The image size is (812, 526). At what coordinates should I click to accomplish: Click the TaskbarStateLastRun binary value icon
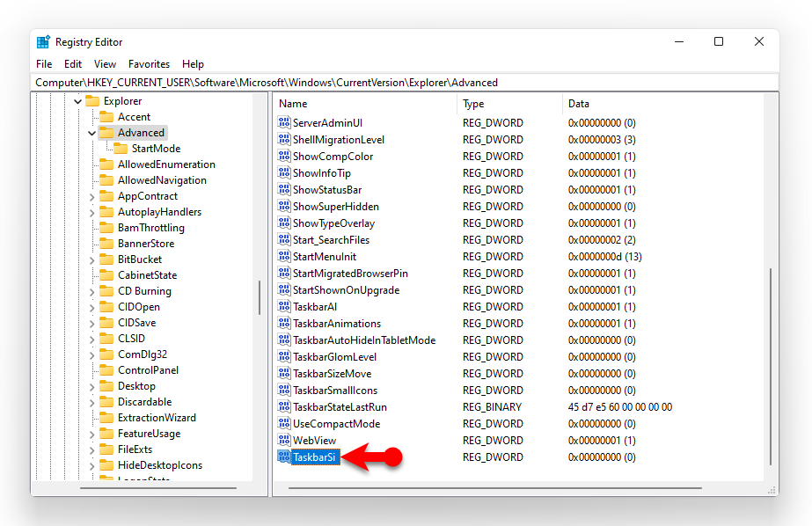point(284,407)
